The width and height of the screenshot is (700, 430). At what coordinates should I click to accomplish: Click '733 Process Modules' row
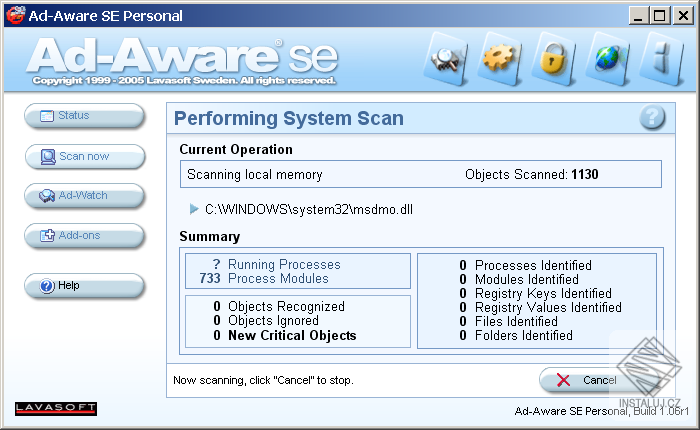click(x=264, y=279)
